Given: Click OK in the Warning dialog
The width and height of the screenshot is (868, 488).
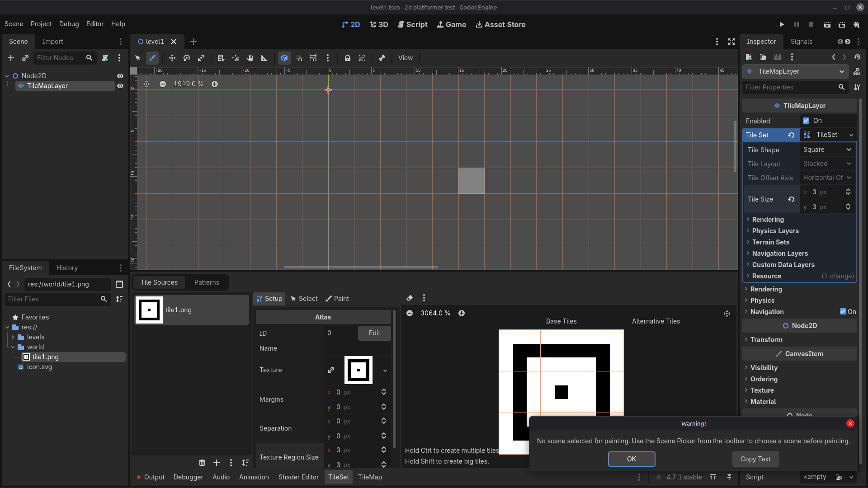Looking at the screenshot, I should (632, 459).
